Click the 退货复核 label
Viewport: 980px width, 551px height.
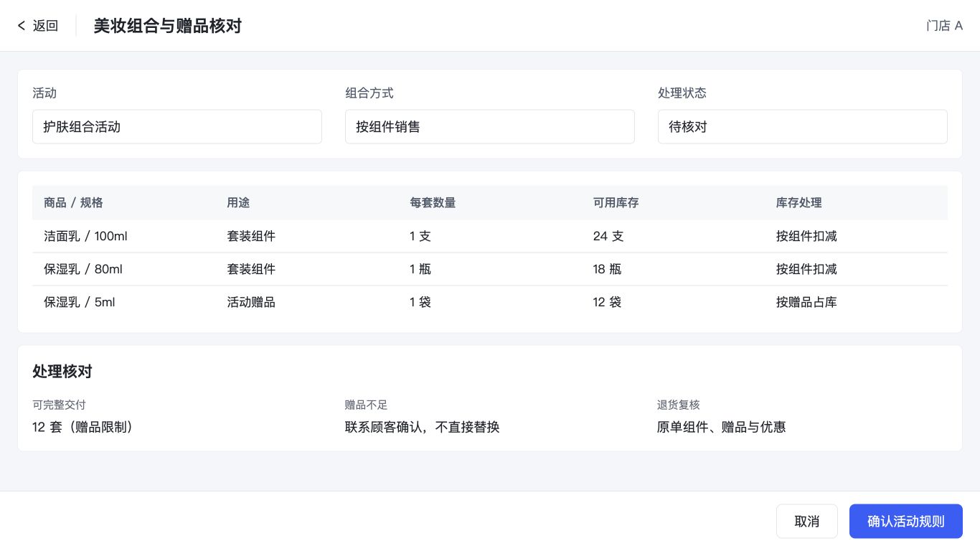pyautogui.click(x=679, y=405)
